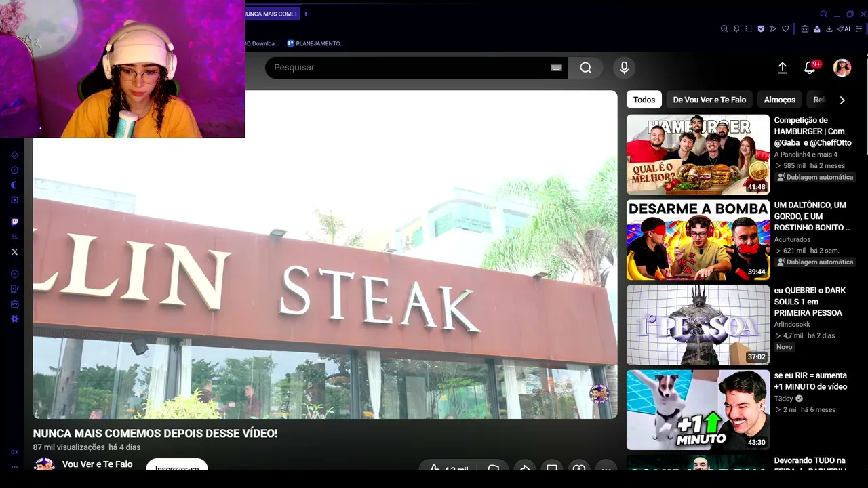
Task: Start voice search with the microphone
Action: click(x=624, y=68)
